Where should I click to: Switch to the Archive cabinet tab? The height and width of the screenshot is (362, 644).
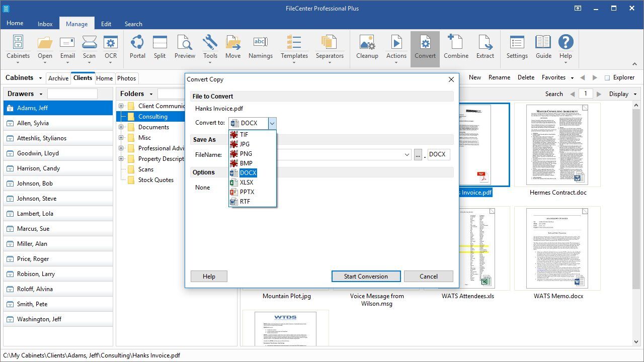[x=58, y=78]
